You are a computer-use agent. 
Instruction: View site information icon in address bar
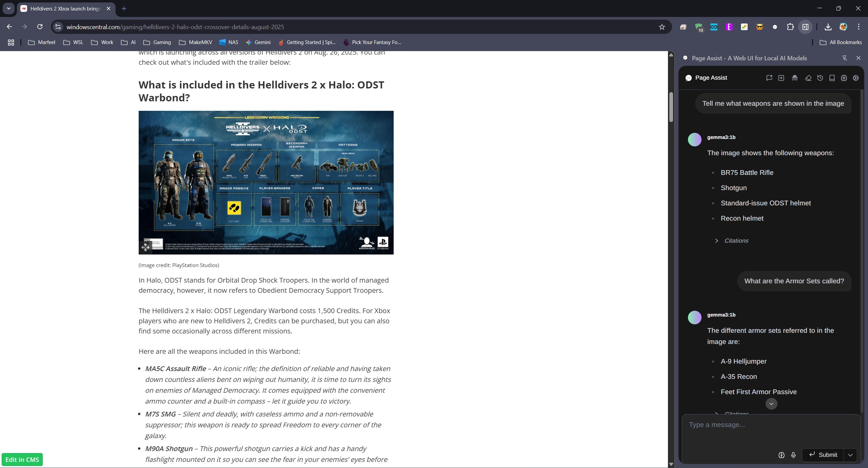[58, 27]
